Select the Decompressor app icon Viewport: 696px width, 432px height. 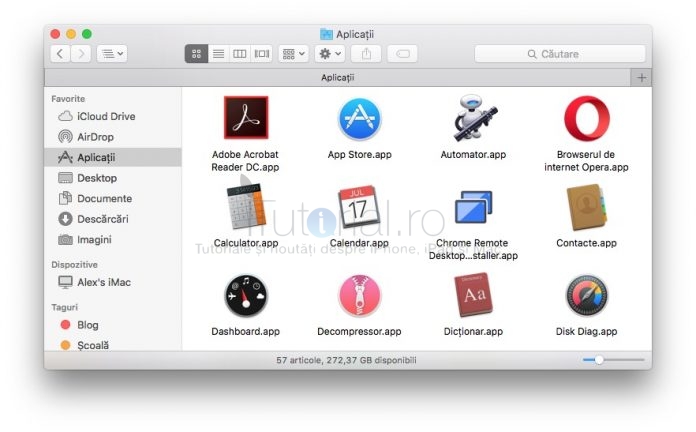(359, 295)
